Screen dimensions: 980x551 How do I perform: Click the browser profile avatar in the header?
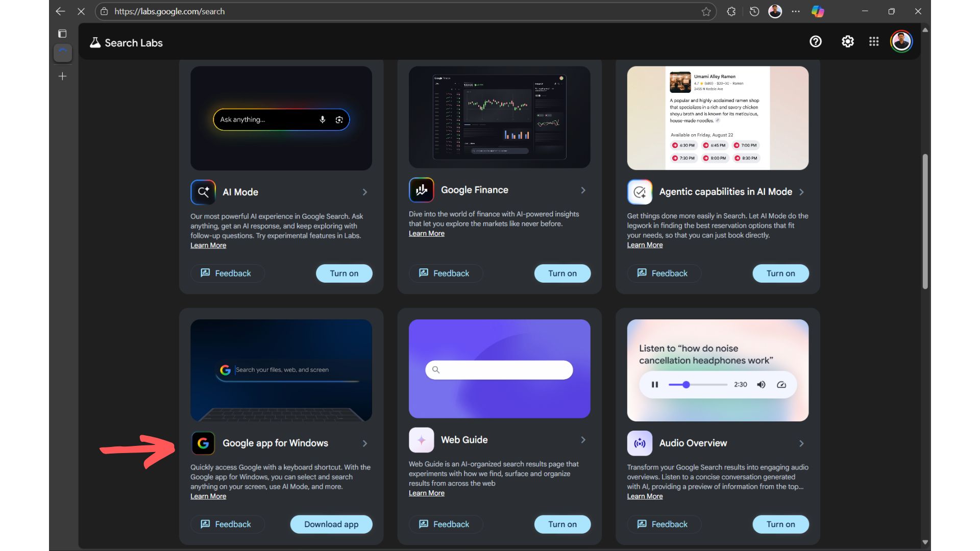[901, 42]
